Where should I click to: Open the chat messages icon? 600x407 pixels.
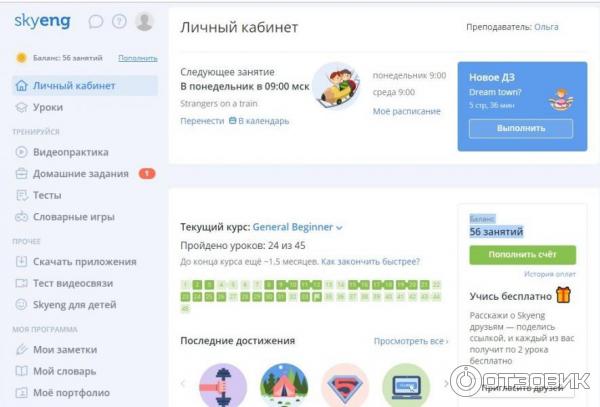[x=96, y=21]
